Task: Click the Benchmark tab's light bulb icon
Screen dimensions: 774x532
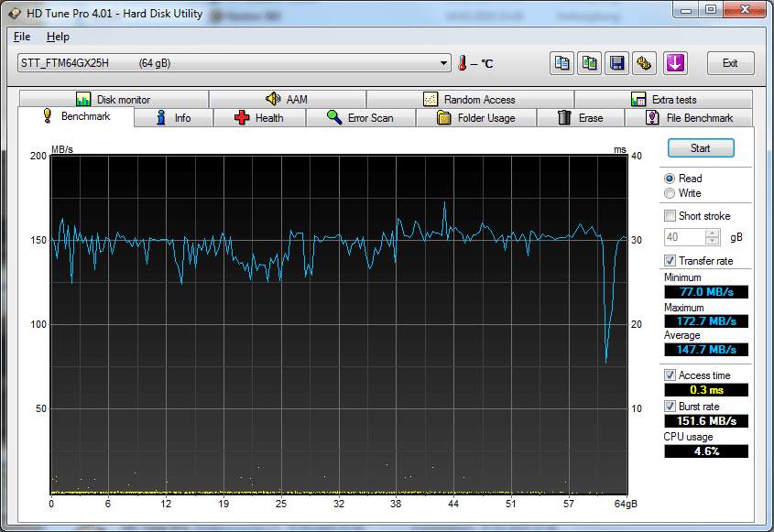Action: click(48, 115)
